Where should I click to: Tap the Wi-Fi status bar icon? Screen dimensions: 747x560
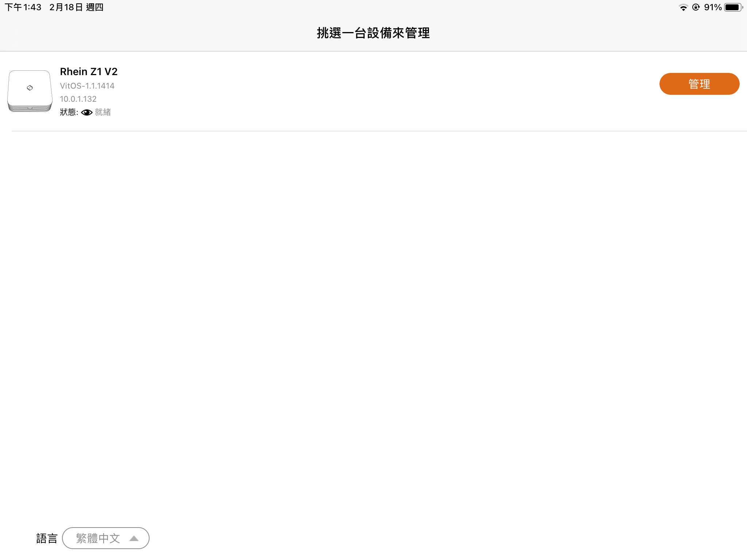click(x=683, y=7)
